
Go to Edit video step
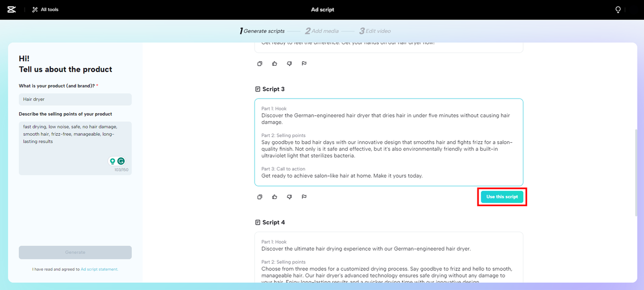[x=375, y=31]
